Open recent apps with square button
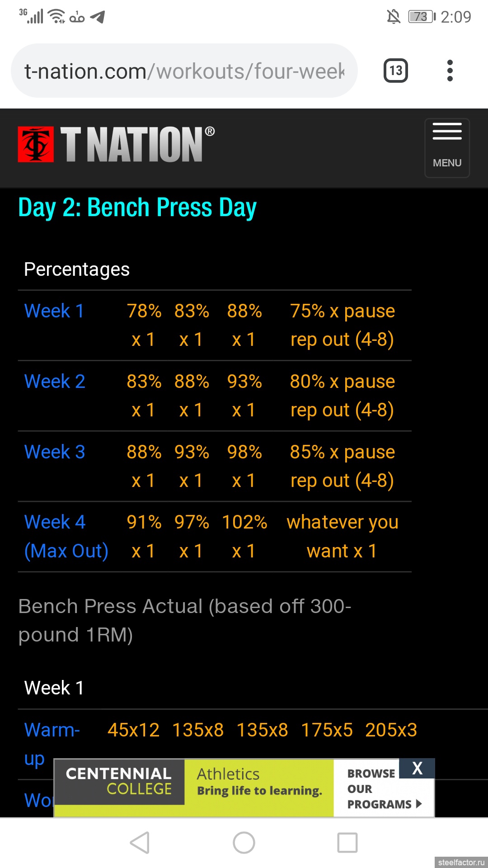The image size is (488, 868). click(347, 843)
